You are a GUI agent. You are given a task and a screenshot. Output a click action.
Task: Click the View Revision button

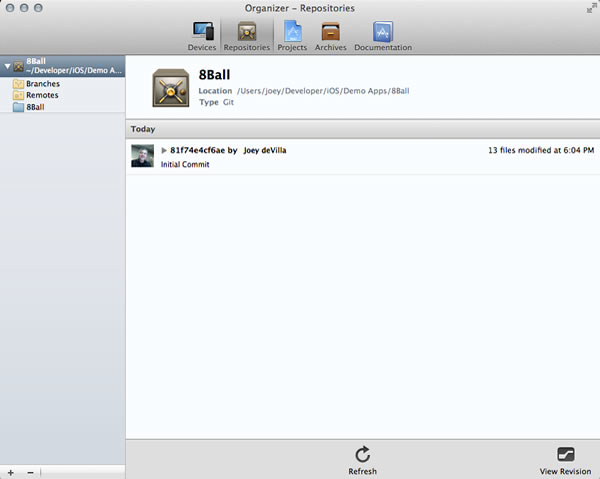pyautogui.click(x=565, y=460)
